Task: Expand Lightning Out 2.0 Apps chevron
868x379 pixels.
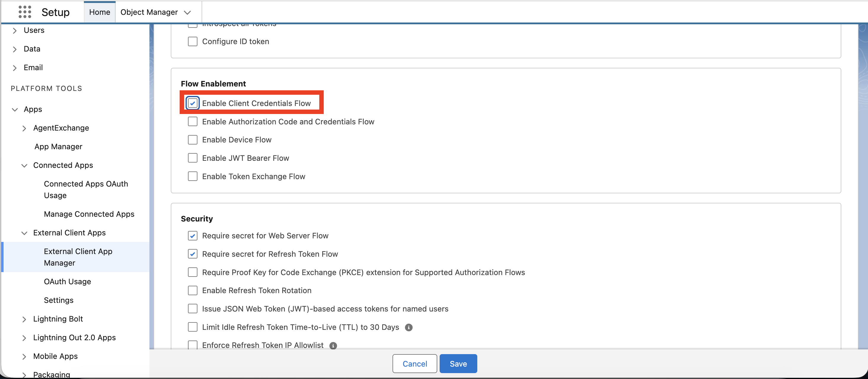Action: pos(24,338)
